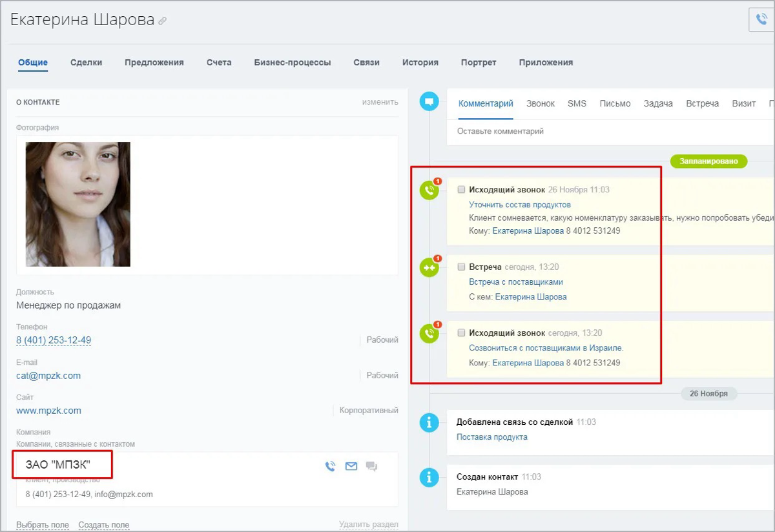Click the contact photo thumbnail

point(78,204)
